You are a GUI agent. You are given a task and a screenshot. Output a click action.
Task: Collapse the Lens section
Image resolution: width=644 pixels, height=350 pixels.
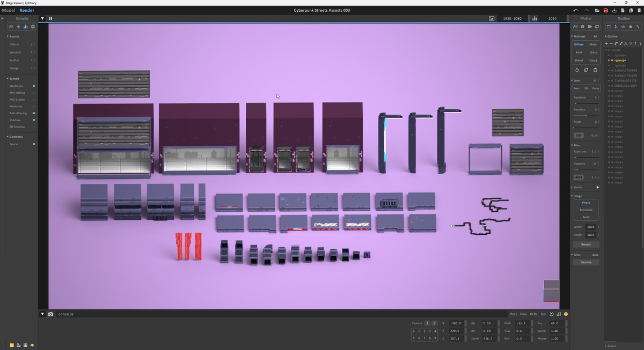click(x=572, y=80)
